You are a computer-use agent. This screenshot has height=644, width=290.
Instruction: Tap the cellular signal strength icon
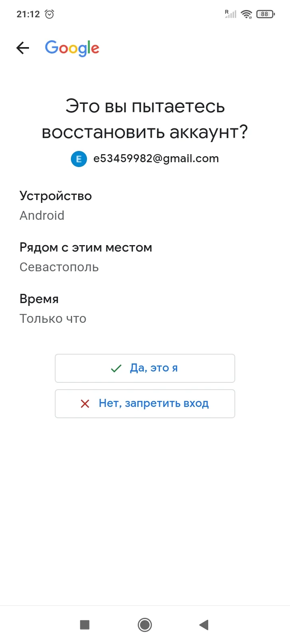230,14
